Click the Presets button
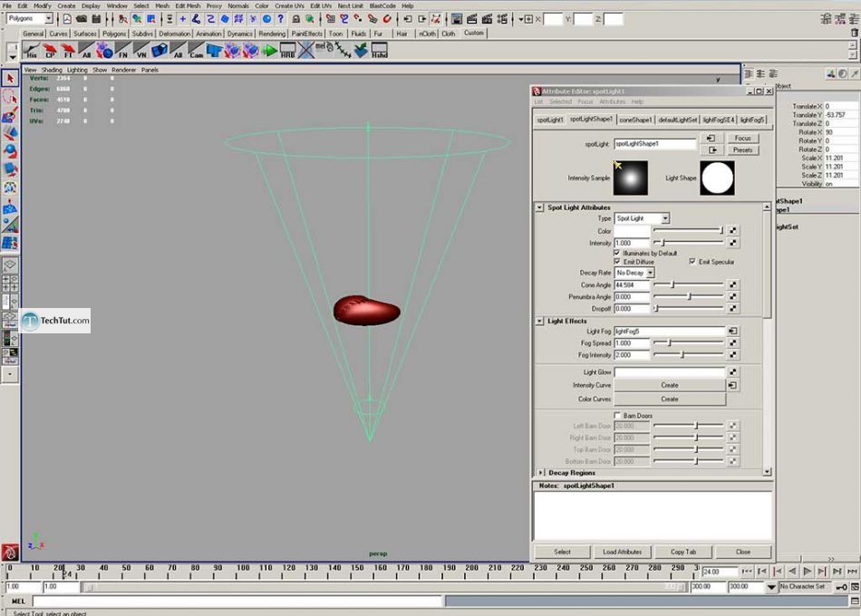 pyautogui.click(x=743, y=149)
